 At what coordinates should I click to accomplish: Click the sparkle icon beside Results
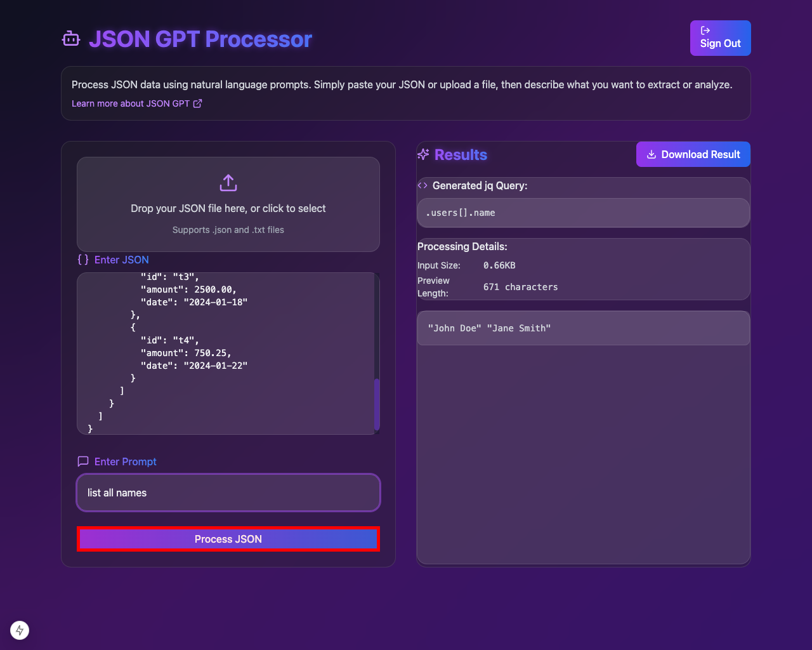(423, 154)
